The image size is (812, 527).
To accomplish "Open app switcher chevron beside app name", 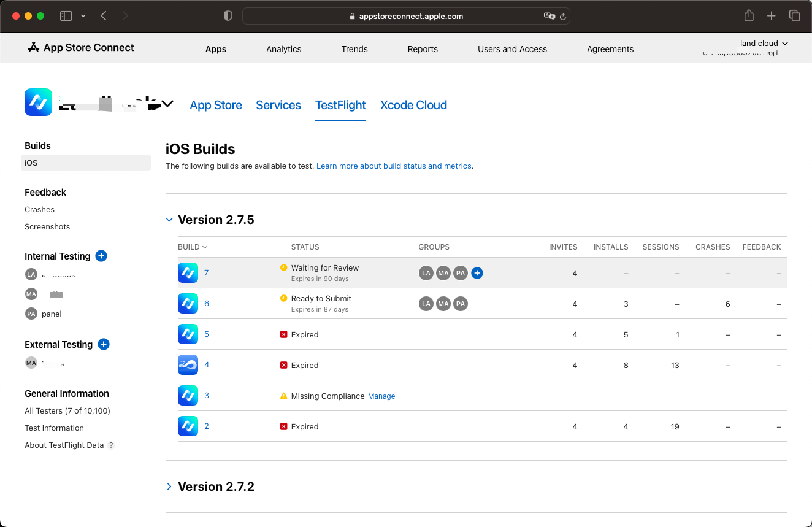I will click(167, 104).
